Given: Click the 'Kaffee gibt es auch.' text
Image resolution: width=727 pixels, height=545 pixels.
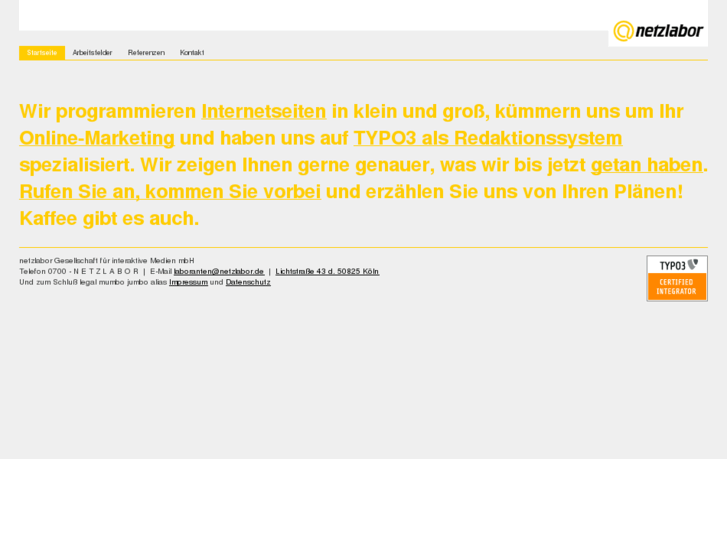Looking at the screenshot, I should tap(109, 218).
